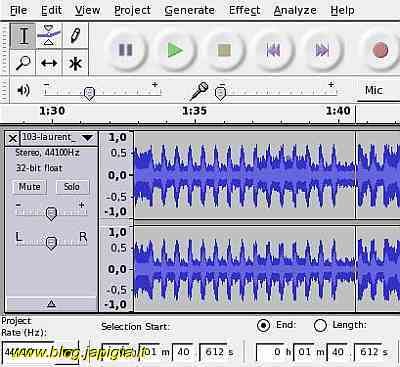Image resolution: width=400 pixels, height=367 pixels.
Task: Open the Help menu
Action: click(x=342, y=11)
